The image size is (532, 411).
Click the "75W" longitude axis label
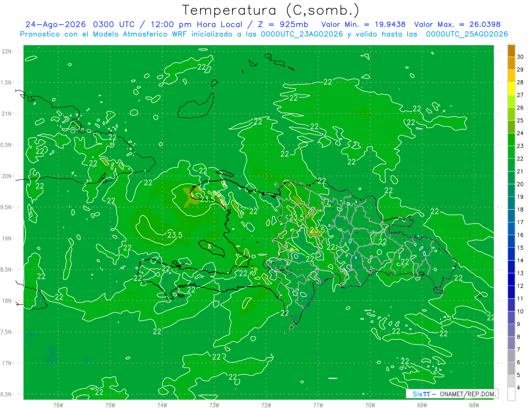[x=110, y=405]
